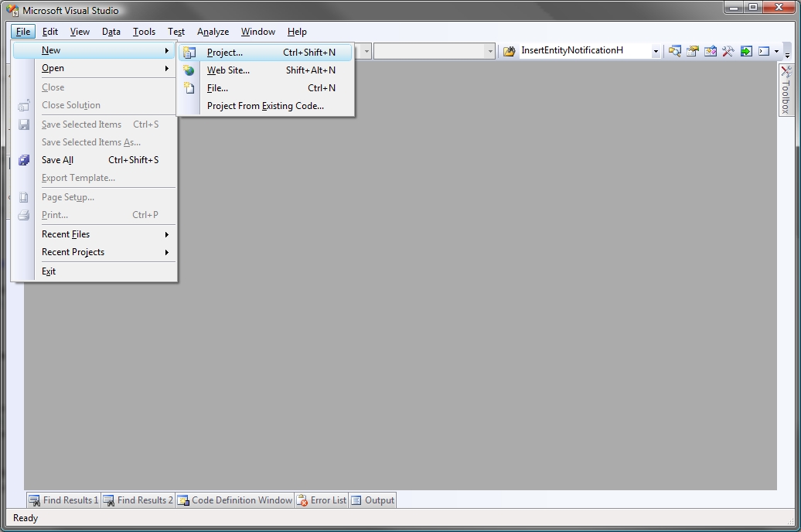This screenshot has width=801, height=532.
Task: Click Page Setup... menu entry
Action: [94, 197]
